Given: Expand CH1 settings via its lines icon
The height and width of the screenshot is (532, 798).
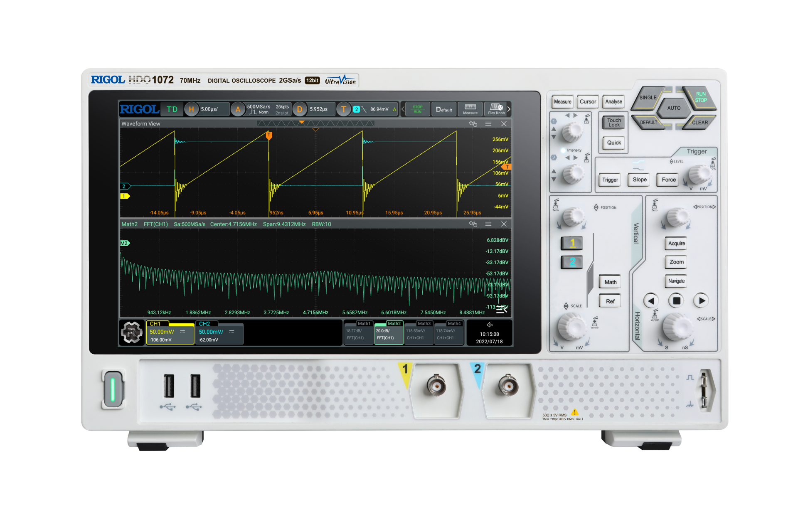Looking at the screenshot, I should tap(183, 331).
